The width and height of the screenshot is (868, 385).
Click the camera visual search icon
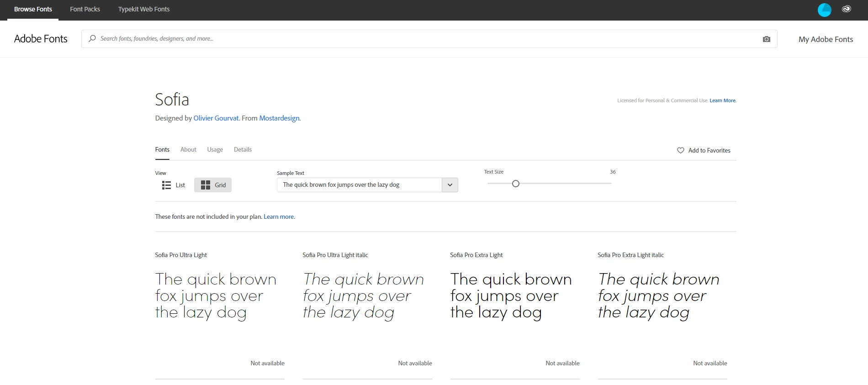click(x=767, y=39)
